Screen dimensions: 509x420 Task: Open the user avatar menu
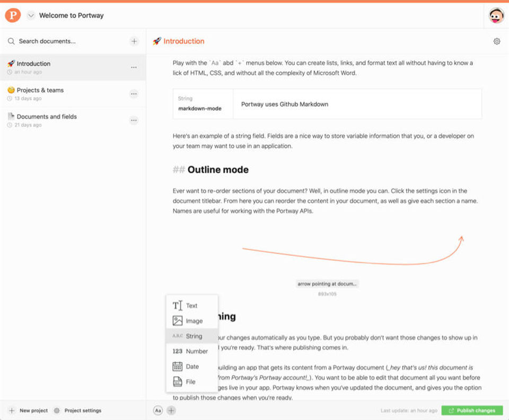coord(496,15)
